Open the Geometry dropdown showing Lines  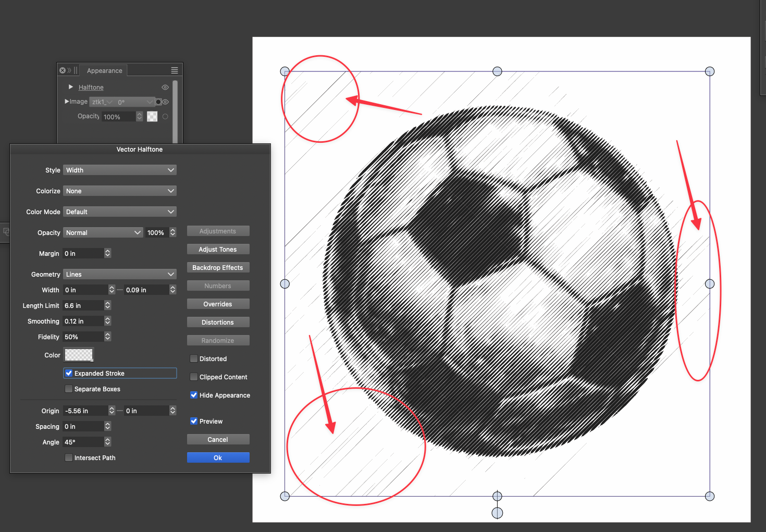tap(120, 275)
